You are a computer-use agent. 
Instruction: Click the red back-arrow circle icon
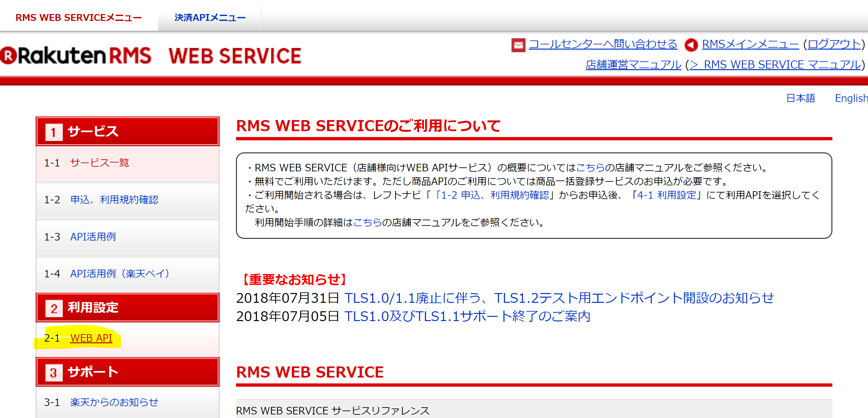[691, 45]
